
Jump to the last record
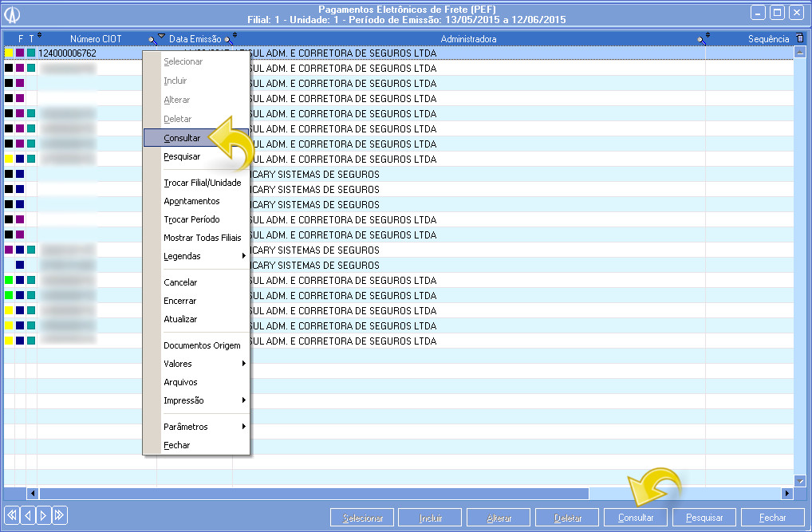60,514
